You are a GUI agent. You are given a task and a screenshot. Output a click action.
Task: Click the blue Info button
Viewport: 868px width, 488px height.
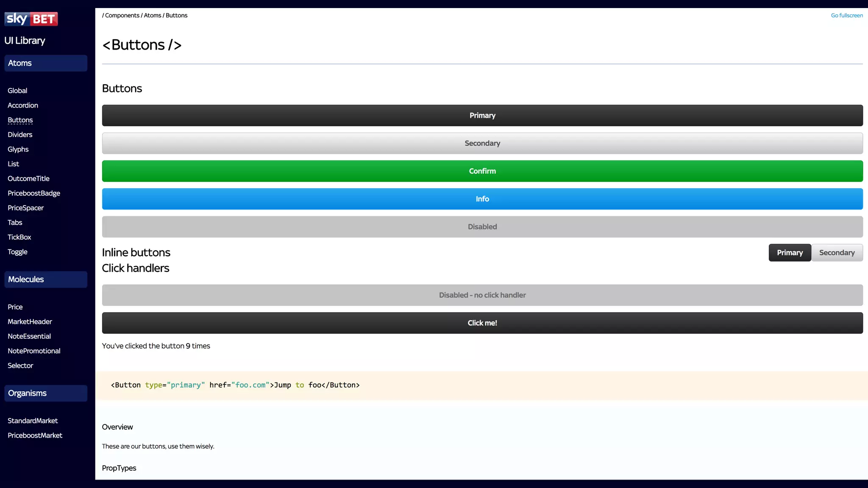coord(482,199)
